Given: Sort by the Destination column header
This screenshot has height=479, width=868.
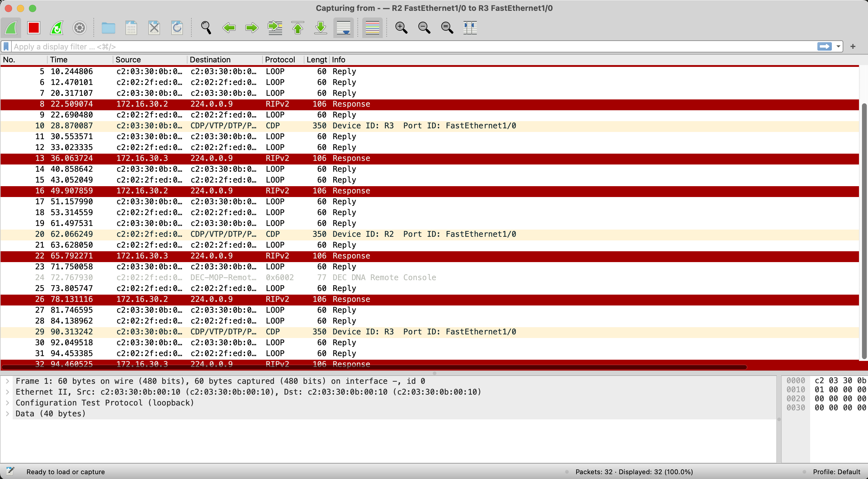Looking at the screenshot, I should point(225,60).
